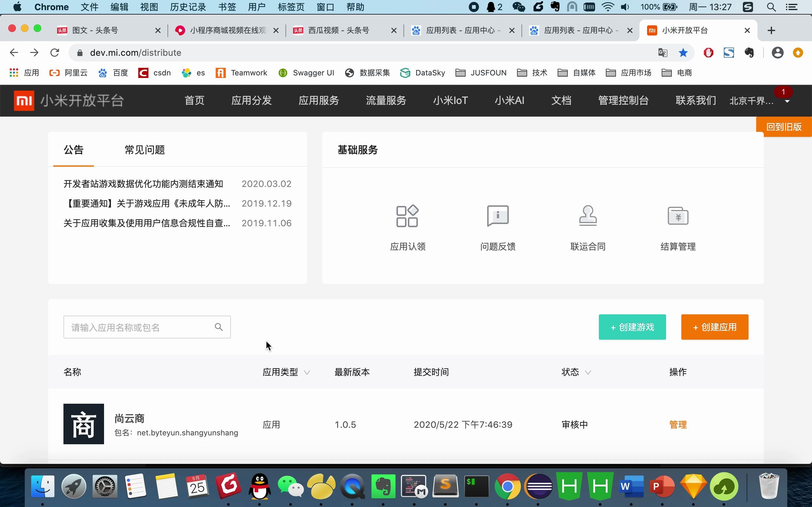
Task: Select the 常见问题 tab in notice panel
Action: (144, 150)
